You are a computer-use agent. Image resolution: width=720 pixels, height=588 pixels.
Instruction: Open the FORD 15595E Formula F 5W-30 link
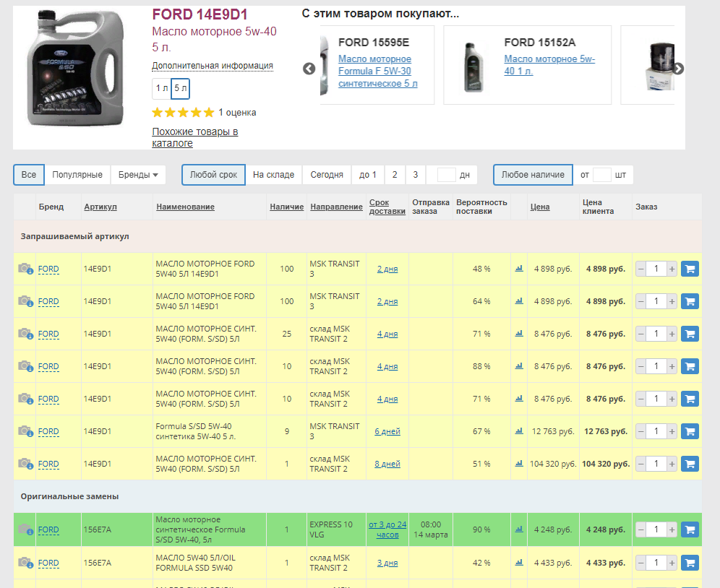click(378, 71)
